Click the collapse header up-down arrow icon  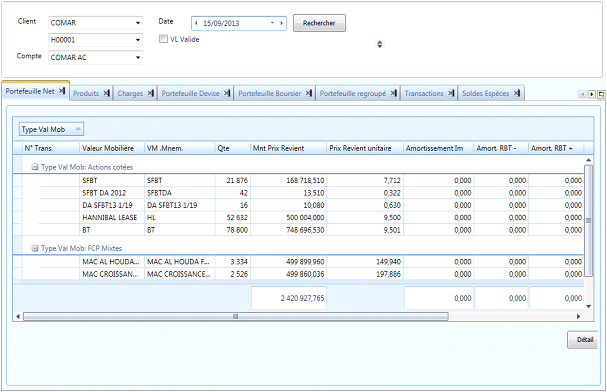coord(380,44)
